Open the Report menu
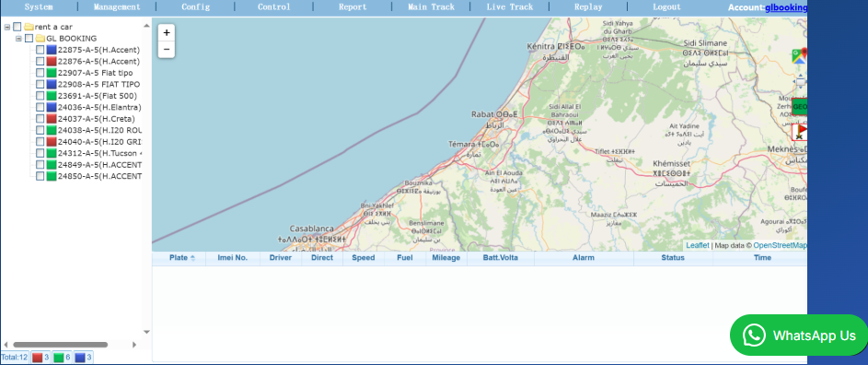 point(353,7)
